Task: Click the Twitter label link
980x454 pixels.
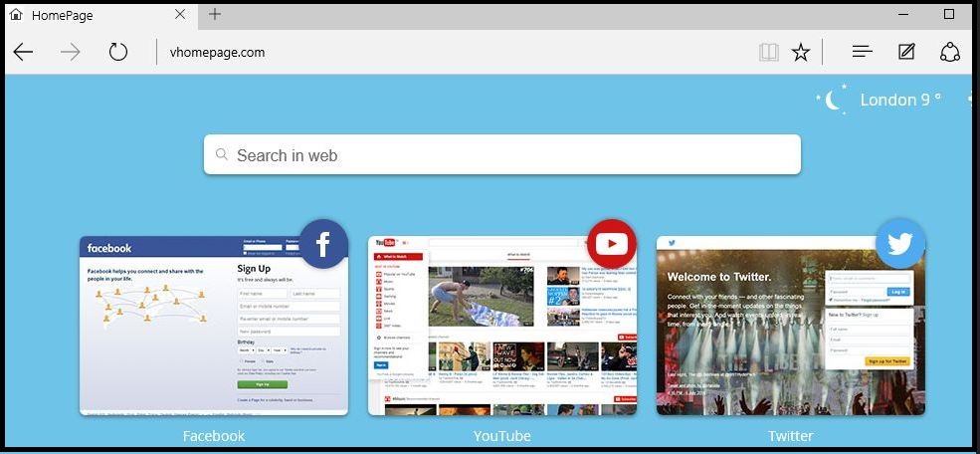Action: click(x=791, y=436)
